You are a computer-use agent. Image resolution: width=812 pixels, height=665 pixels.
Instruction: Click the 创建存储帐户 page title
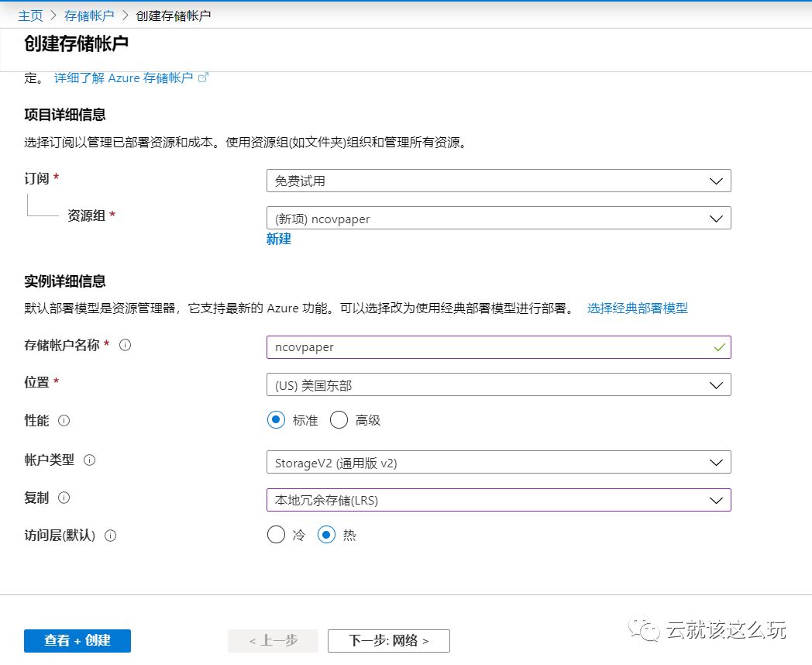(x=76, y=43)
